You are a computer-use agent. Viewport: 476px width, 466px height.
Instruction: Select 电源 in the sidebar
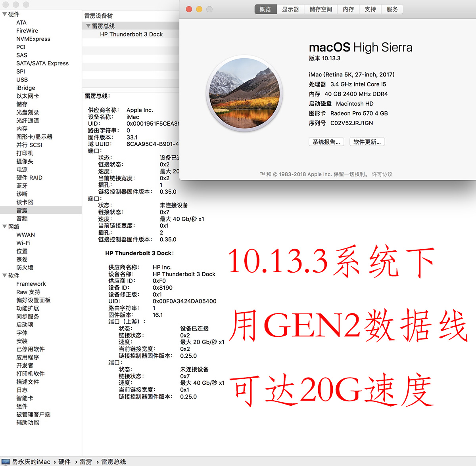(x=22, y=170)
